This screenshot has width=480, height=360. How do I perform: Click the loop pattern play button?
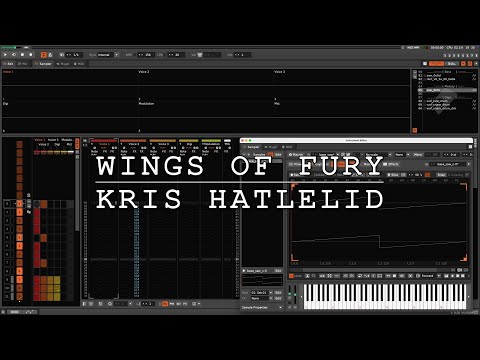point(14,55)
